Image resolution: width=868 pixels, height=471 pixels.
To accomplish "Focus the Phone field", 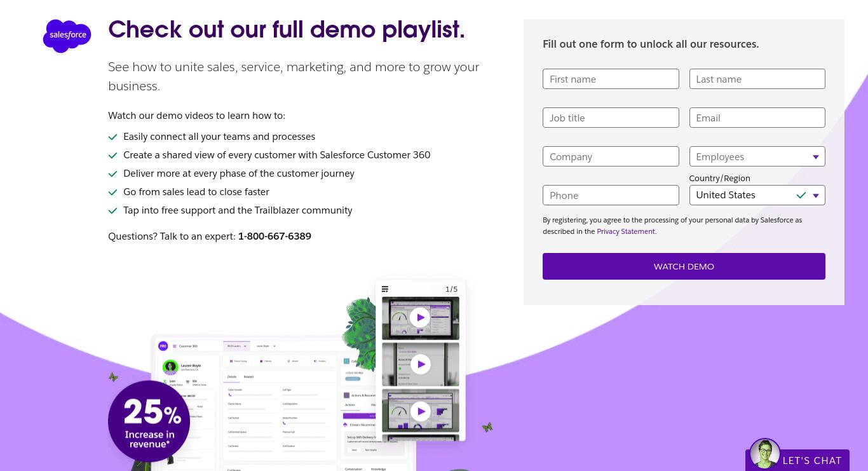I will [x=611, y=195].
